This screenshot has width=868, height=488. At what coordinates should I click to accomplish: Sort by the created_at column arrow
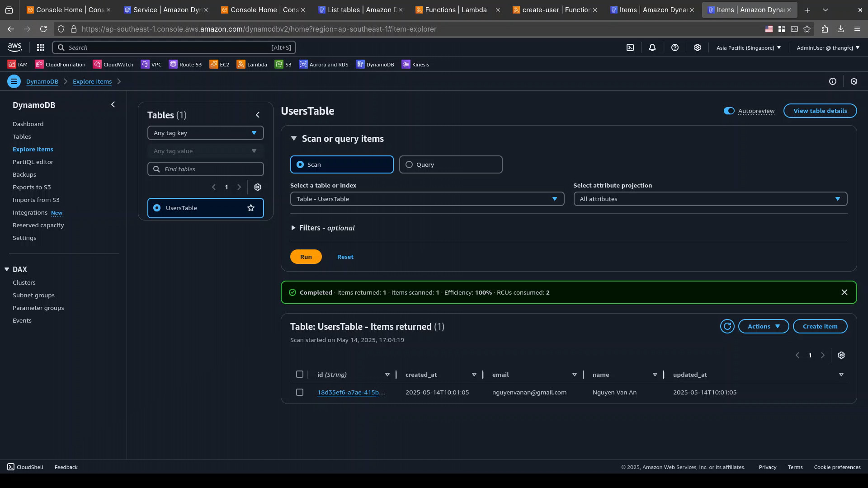tap(474, 375)
